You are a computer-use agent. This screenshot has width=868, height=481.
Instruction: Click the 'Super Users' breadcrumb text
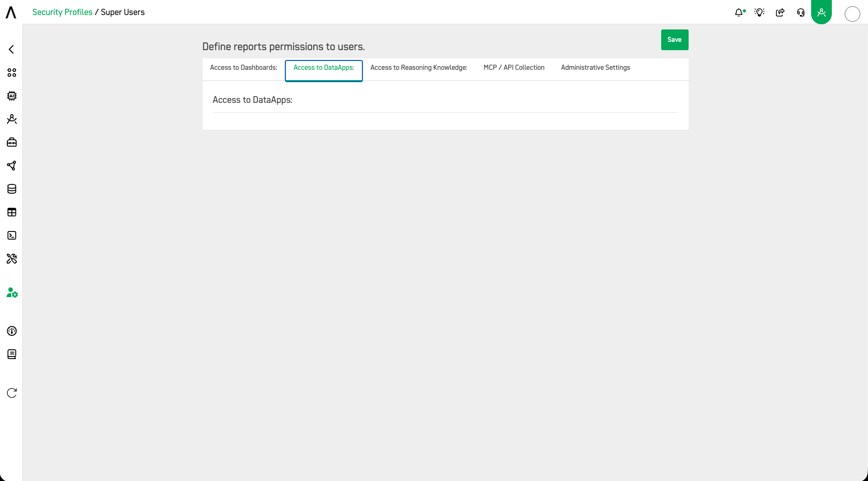coord(123,12)
